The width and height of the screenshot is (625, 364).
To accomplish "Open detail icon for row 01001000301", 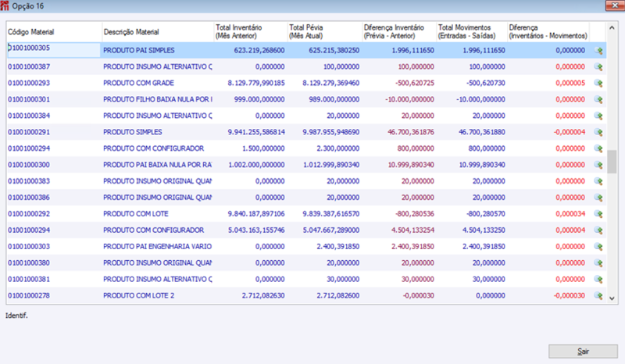I will tap(598, 100).
